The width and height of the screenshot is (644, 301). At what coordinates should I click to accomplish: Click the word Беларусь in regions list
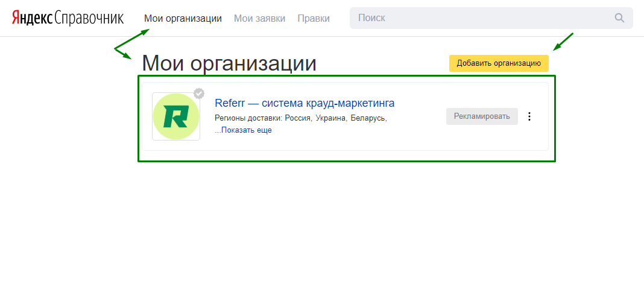tap(368, 118)
